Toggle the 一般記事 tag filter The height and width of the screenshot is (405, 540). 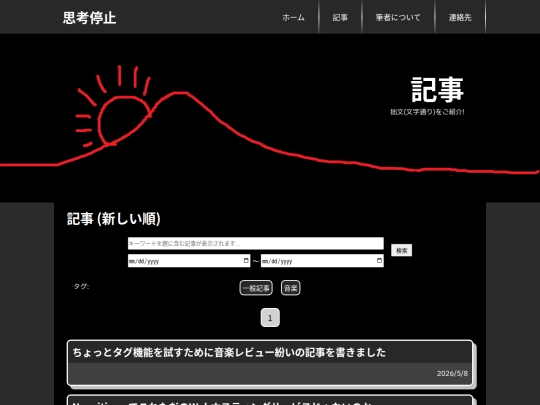(x=256, y=288)
